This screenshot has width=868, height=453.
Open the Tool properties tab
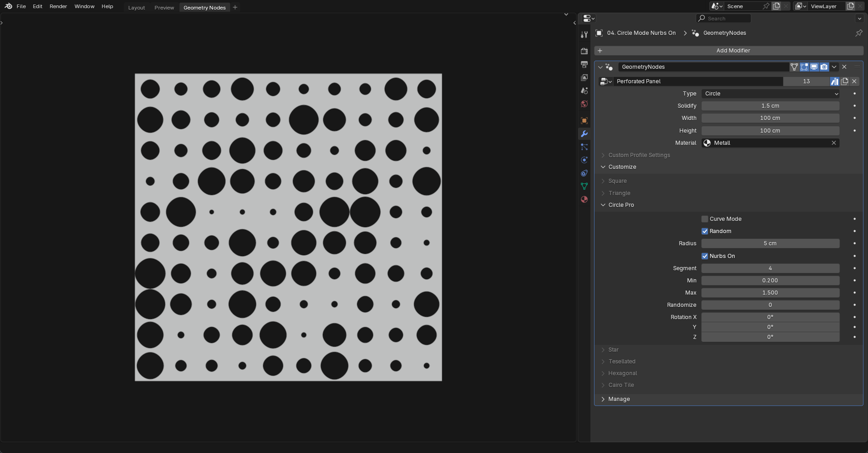[584, 34]
